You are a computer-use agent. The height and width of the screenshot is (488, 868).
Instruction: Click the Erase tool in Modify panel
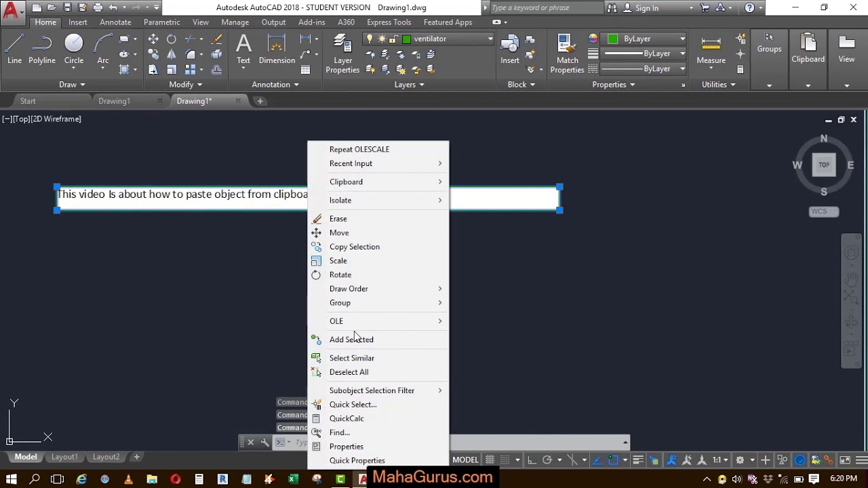tap(216, 39)
